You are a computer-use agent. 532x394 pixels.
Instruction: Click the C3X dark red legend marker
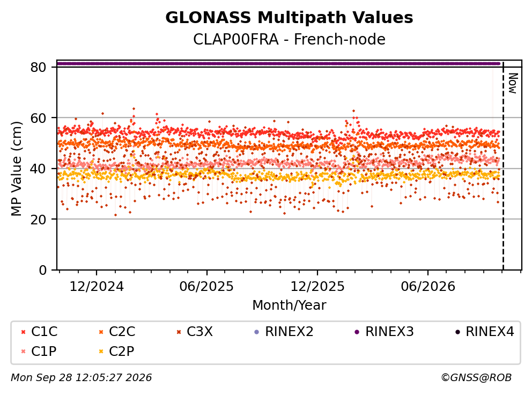click(x=179, y=332)
